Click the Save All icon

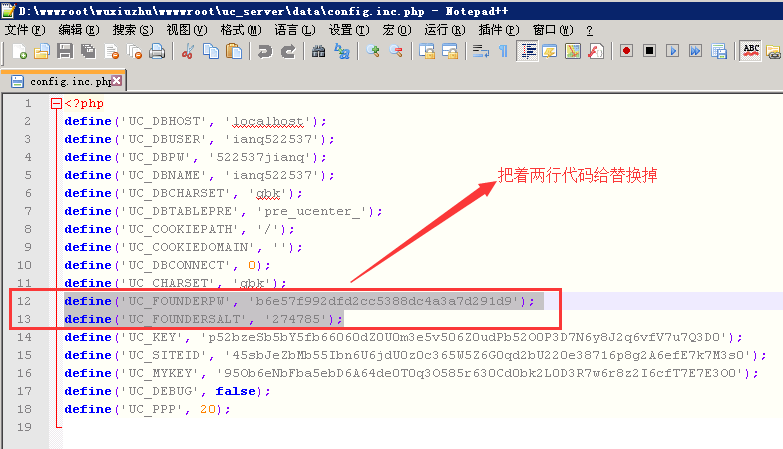pyautogui.click(x=88, y=51)
